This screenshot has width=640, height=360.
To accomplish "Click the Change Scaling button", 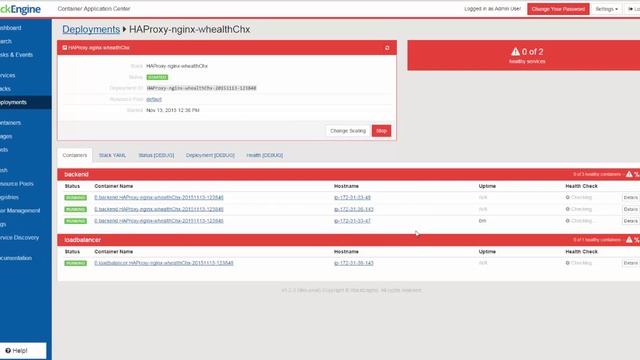I will [348, 131].
